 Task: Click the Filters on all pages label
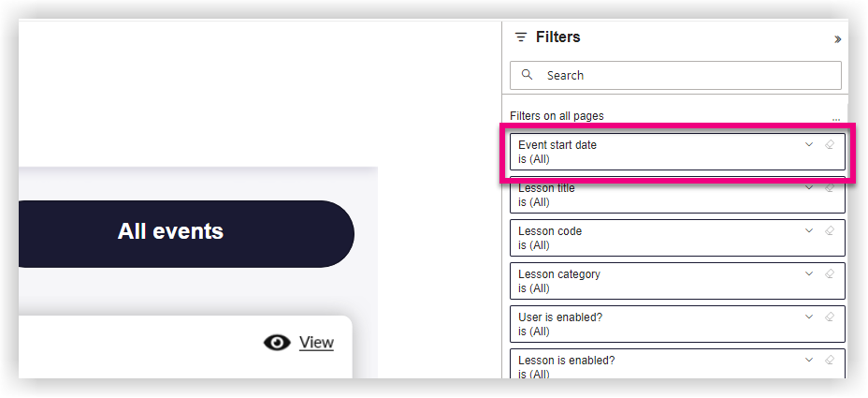tap(557, 116)
